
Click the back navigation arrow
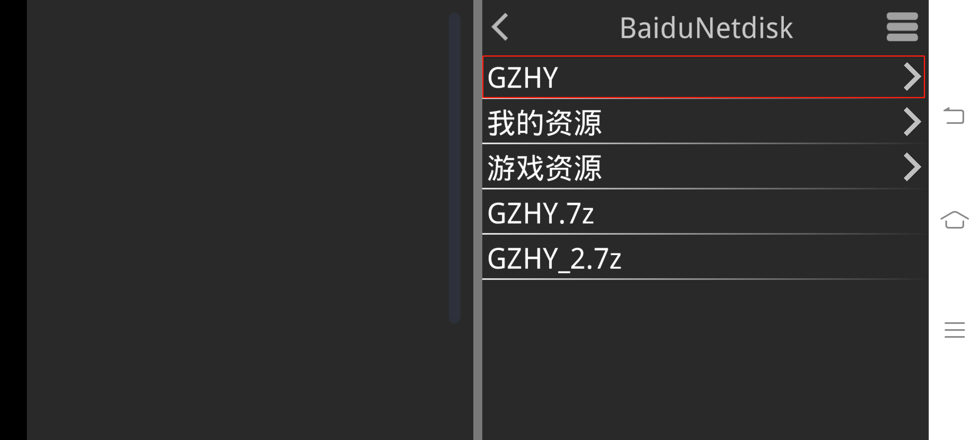pyautogui.click(x=501, y=28)
